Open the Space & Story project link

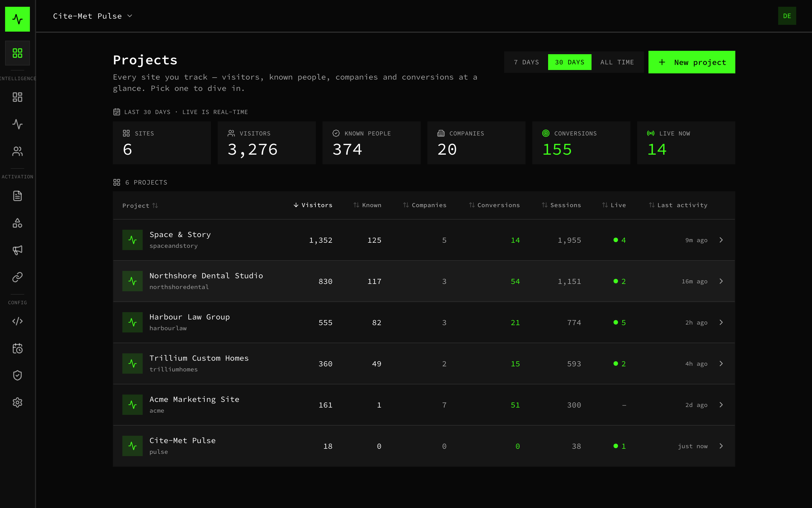[x=180, y=235]
